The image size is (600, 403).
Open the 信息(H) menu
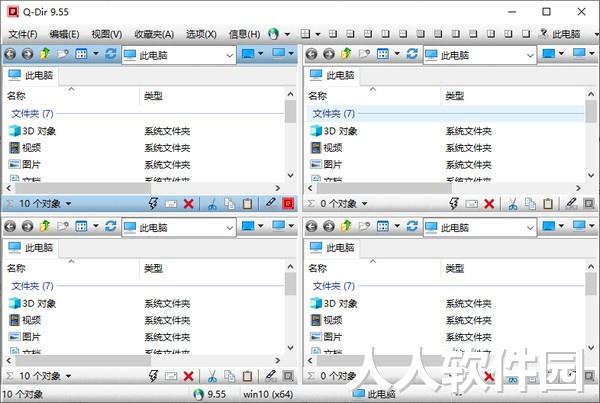click(x=245, y=34)
